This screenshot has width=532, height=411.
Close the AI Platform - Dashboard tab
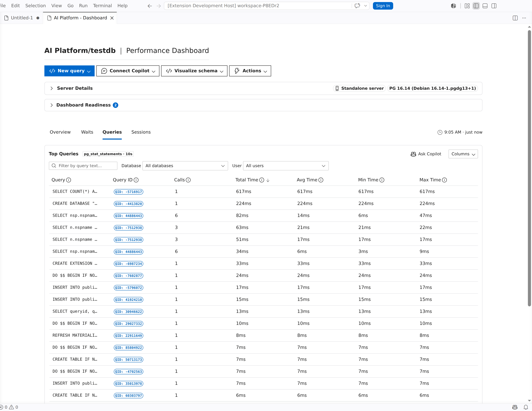coord(112,18)
